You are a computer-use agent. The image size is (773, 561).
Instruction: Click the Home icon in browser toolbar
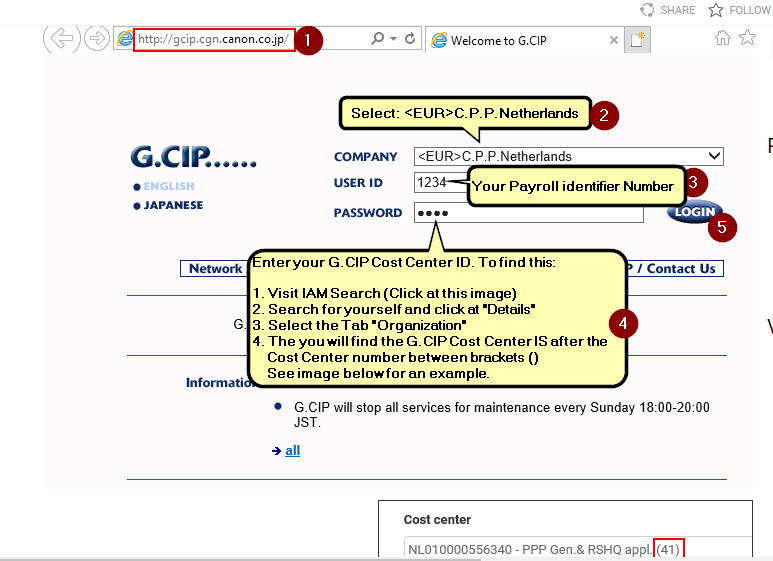tap(723, 37)
